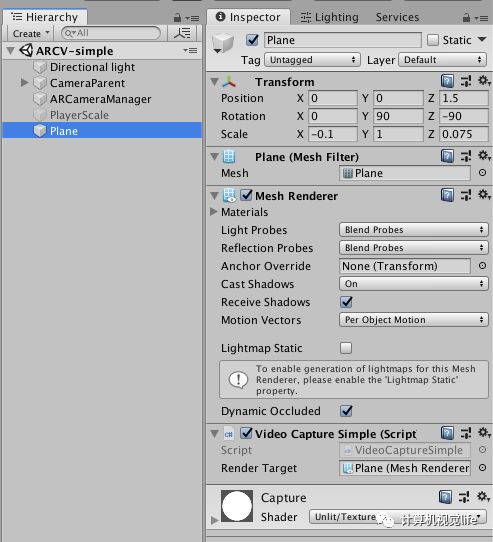
Task: Open the Tag dropdown showing Untagged
Action: pos(312,60)
